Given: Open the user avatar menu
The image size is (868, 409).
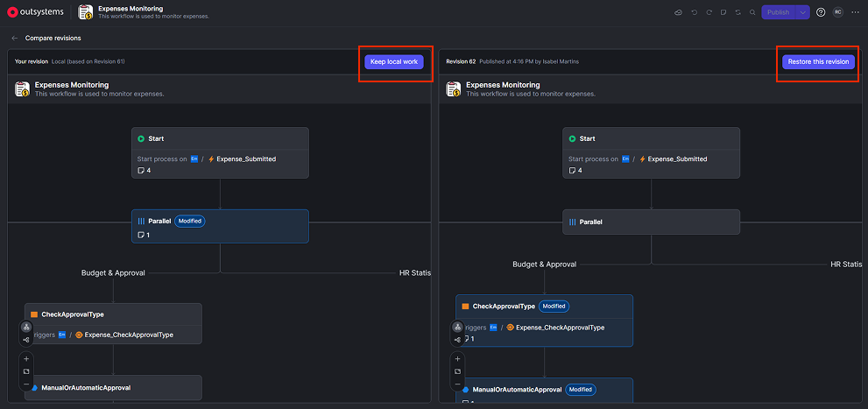Looking at the screenshot, I should click(x=838, y=12).
